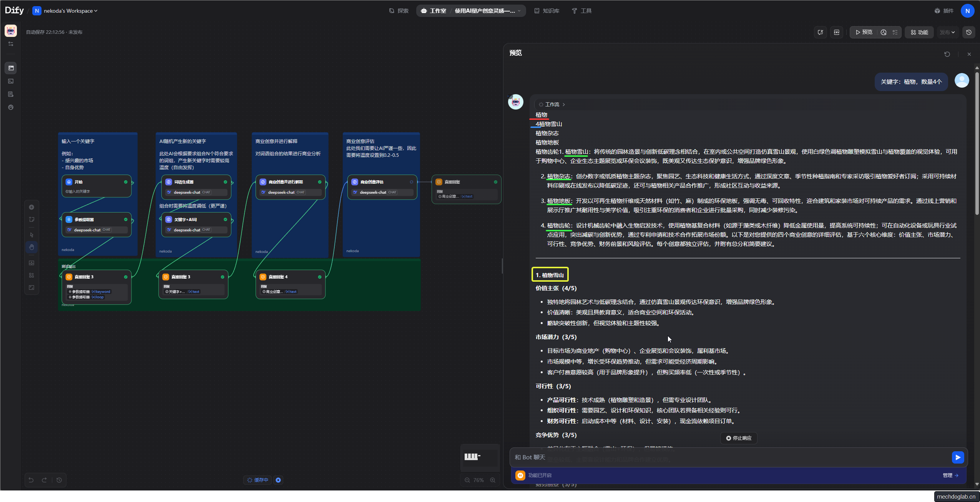Open the ENV environment variables panel
Screen dimensions: 980x502
tap(837, 32)
